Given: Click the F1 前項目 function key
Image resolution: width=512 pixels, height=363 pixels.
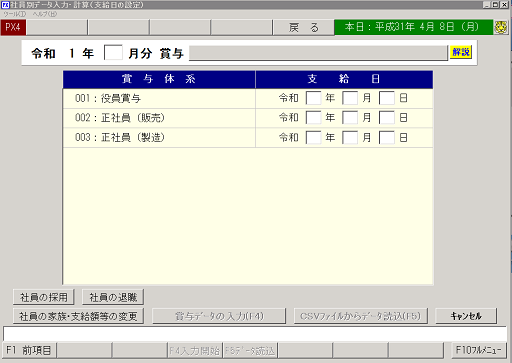Looking at the screenshot, I should point(29,350).
